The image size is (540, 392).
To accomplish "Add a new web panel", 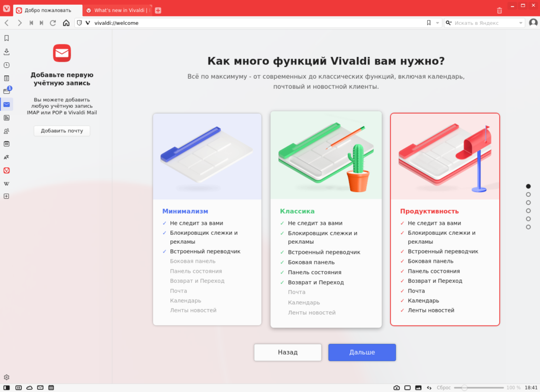I will click(6, 196).
